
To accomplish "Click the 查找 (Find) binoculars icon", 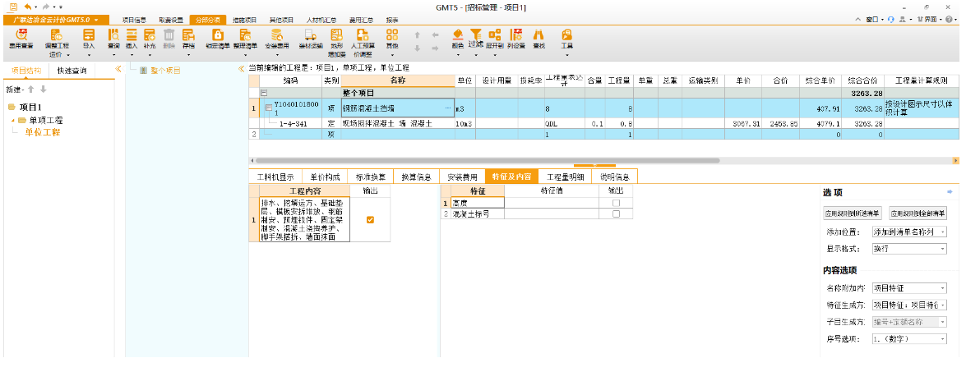I will point(539,38).
